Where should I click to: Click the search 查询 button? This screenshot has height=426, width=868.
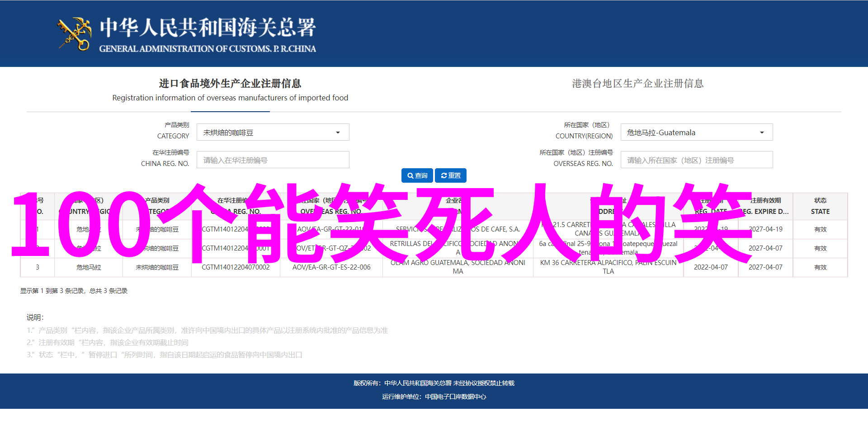point(417,175)
